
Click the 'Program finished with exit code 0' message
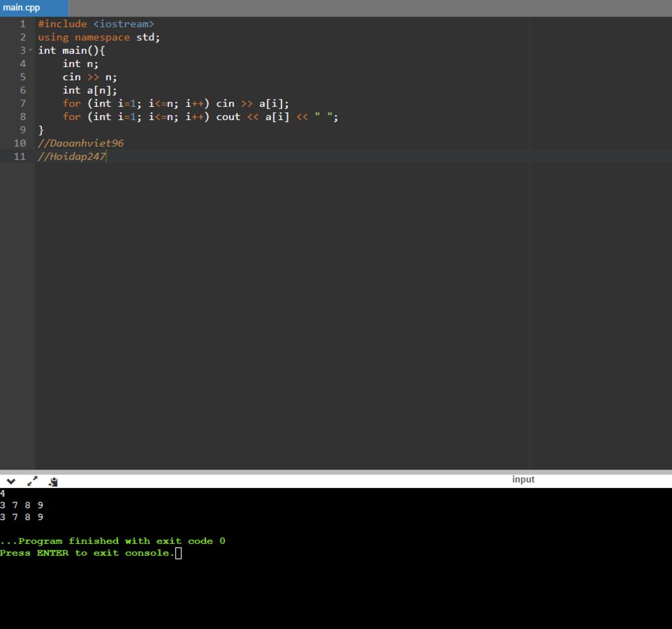click(x=113, y=541)
